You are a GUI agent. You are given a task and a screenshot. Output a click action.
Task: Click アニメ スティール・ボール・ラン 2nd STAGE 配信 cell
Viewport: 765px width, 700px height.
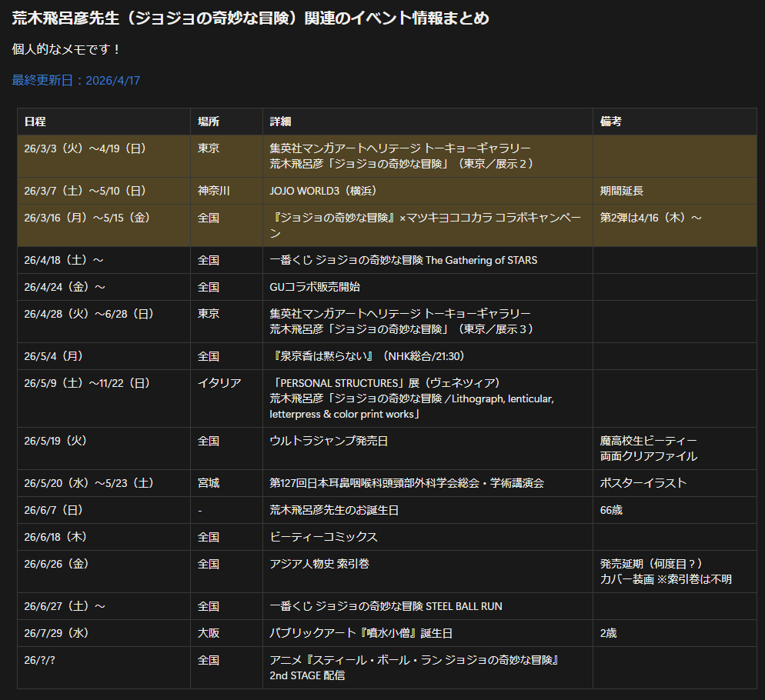point(428,668)
